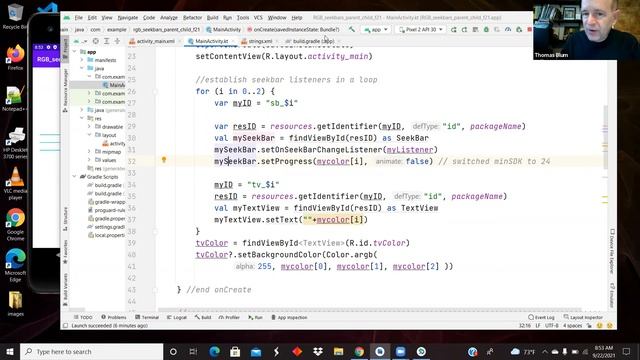Open the App Inspection tool window
640x360 pixels.
pyautogui.click(x=289, y=317)
